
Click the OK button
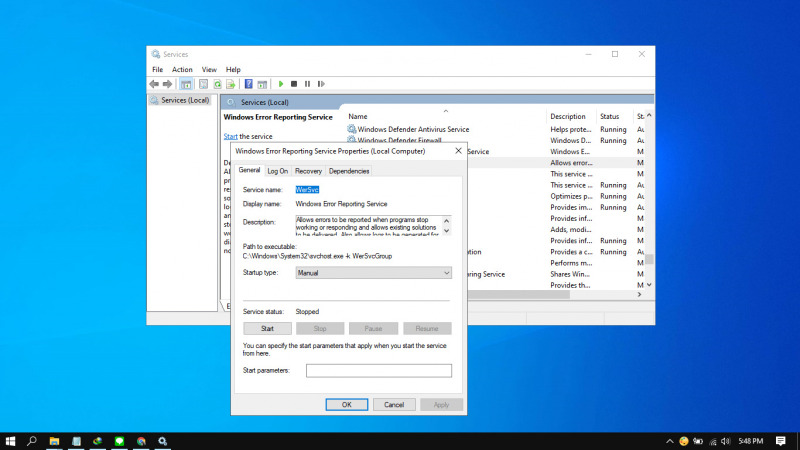(346, 405)
